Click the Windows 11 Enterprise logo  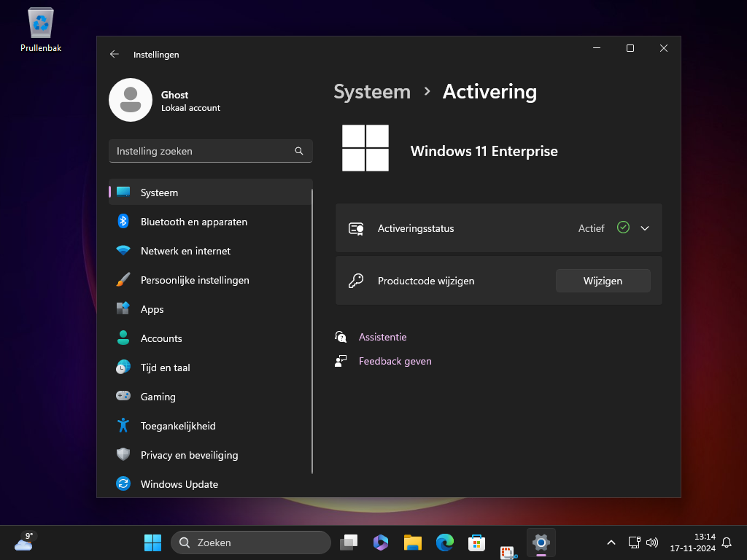(365, 148)
